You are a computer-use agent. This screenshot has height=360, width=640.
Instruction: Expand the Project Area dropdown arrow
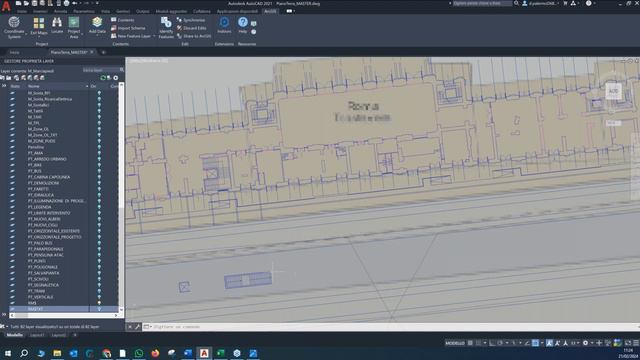click(x=82, y=34)
